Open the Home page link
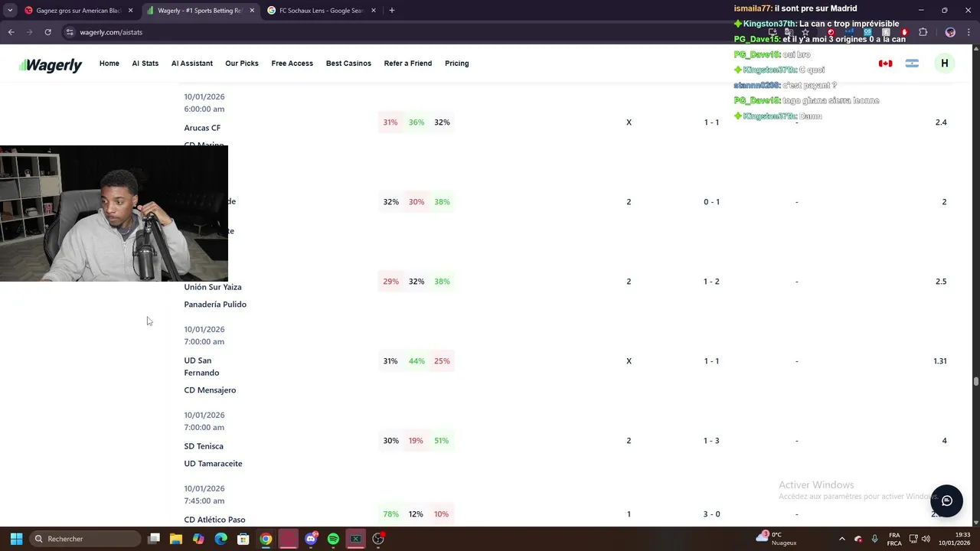The height and width of the screenshot is (551, 980). tap(109, 64)
